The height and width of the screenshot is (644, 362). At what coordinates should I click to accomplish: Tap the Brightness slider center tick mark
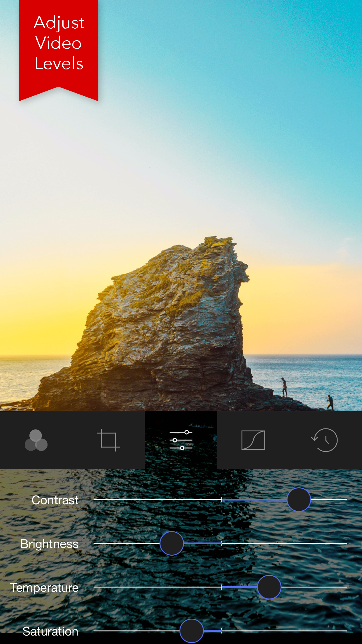[x=221, y=543]
